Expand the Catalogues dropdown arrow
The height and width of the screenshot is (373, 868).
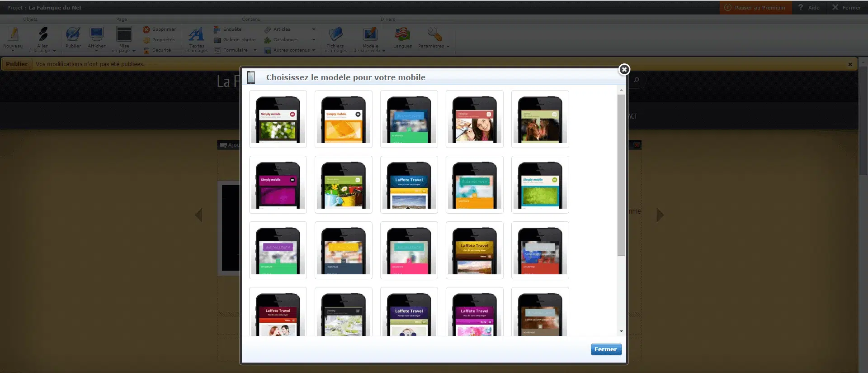click(314, 40)
